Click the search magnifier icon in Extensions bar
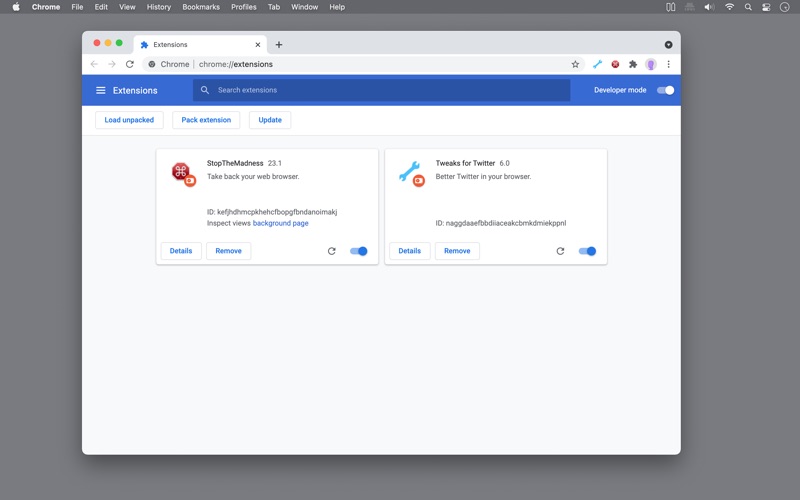This screenshot has width=800, height=500. point(205,90)
